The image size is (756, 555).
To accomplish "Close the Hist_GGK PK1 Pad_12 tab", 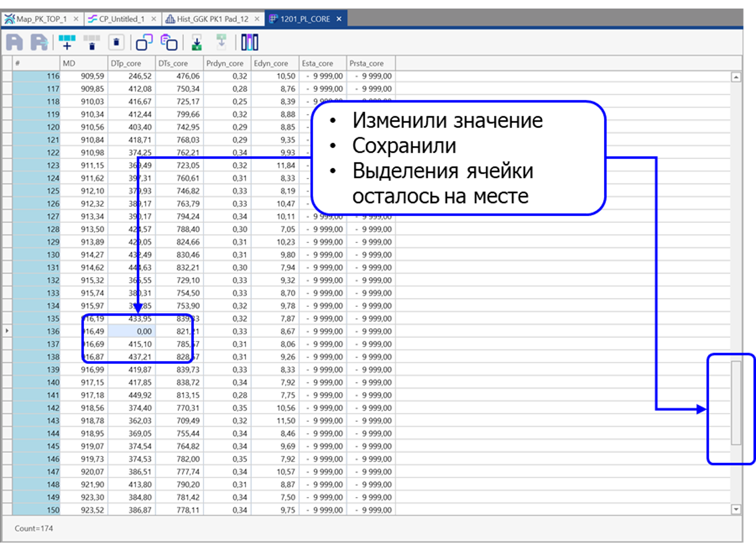I will (x=257, y=19).
